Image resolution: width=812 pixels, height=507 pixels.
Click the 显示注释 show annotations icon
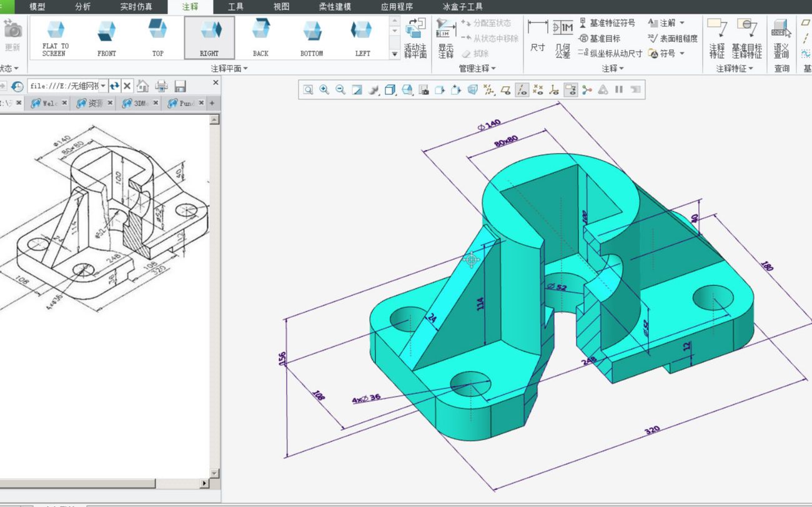pos(445,37)
